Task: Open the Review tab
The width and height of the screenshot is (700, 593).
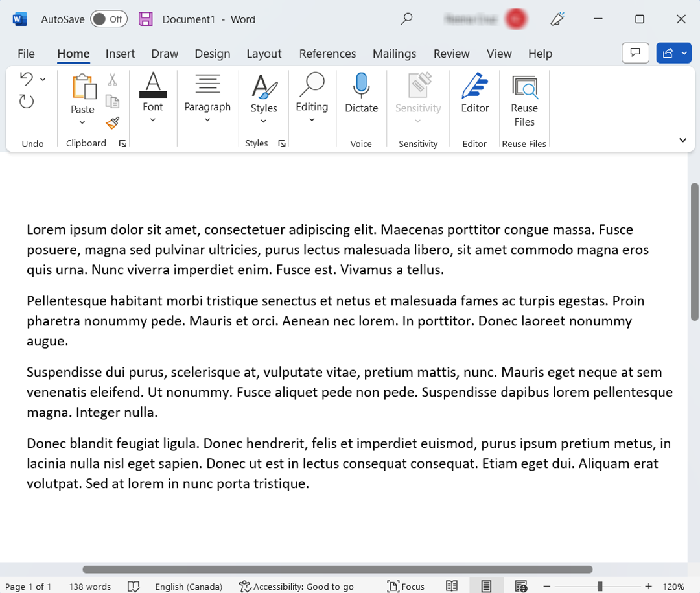Action: tap(451, 54)
